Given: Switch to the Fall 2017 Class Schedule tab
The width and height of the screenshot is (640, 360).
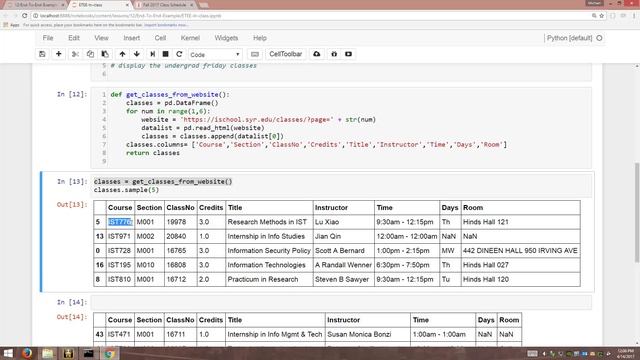Looking at the screenshot, I should (163, 5).
